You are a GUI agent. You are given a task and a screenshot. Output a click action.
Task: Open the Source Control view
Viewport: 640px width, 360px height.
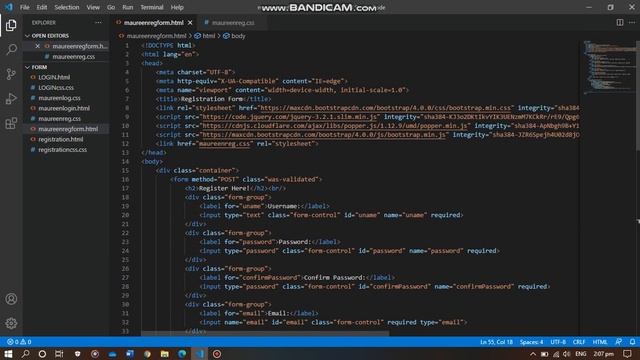point(11,74)
